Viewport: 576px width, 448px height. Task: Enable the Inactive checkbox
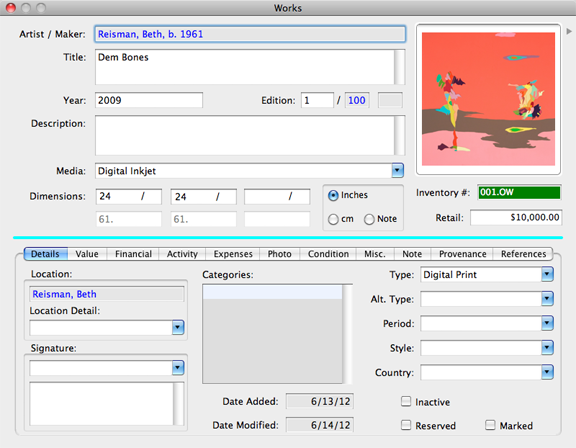[406, 401]
